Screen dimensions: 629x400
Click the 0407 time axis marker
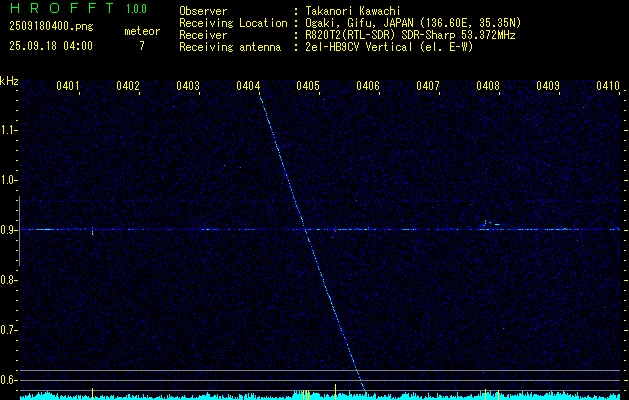click(428, 85)
